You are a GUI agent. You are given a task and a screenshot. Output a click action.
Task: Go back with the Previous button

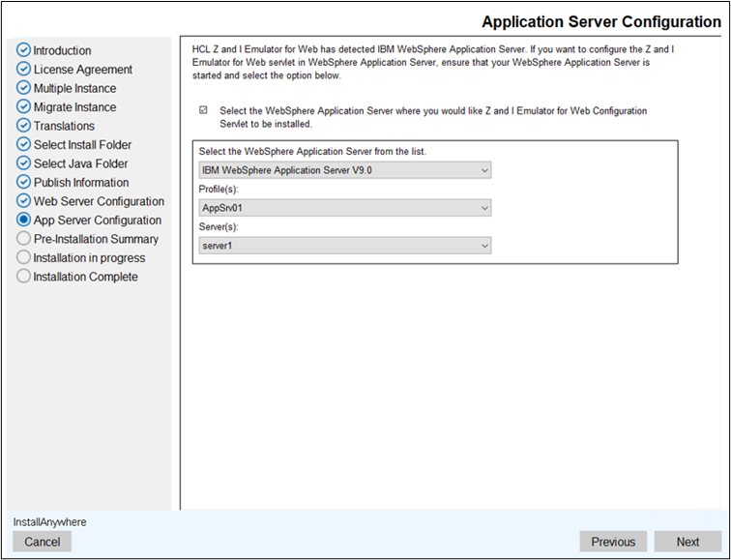613,542
